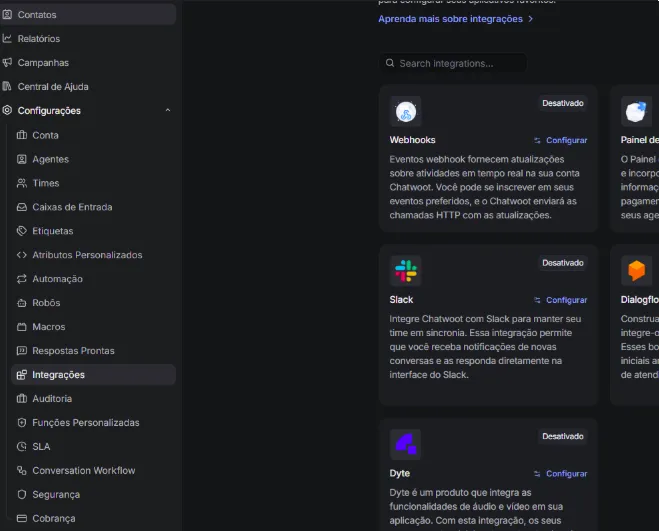Viewport: 659px width, 531px height.
Task: Click the Automação arrows icon
Action: click(22, 279)
